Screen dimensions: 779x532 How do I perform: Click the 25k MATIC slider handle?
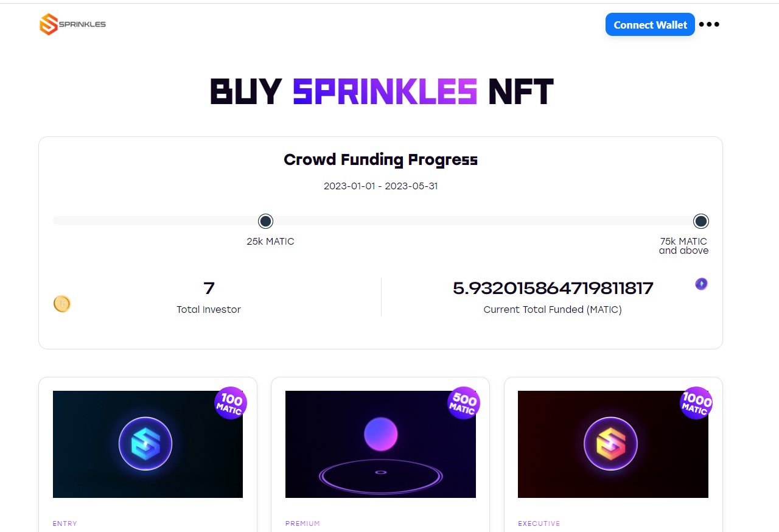(265, 221)
